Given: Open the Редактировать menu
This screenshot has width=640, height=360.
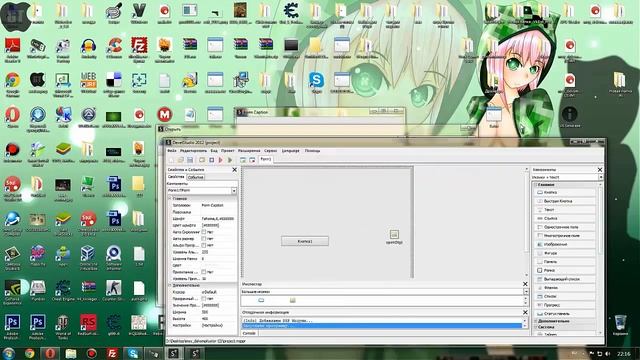Looking at the screenshot, I should click(x=193, y=151).
